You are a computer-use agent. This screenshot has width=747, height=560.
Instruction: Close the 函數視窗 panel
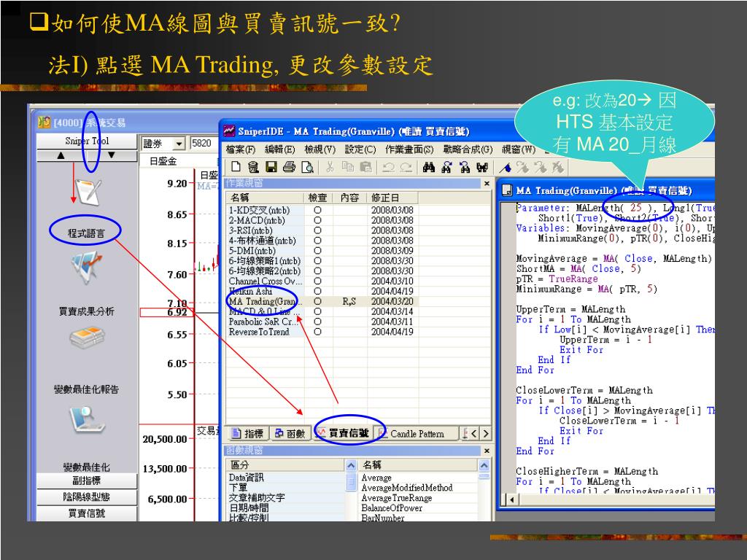pyautogui.click(x=487, y=451)
